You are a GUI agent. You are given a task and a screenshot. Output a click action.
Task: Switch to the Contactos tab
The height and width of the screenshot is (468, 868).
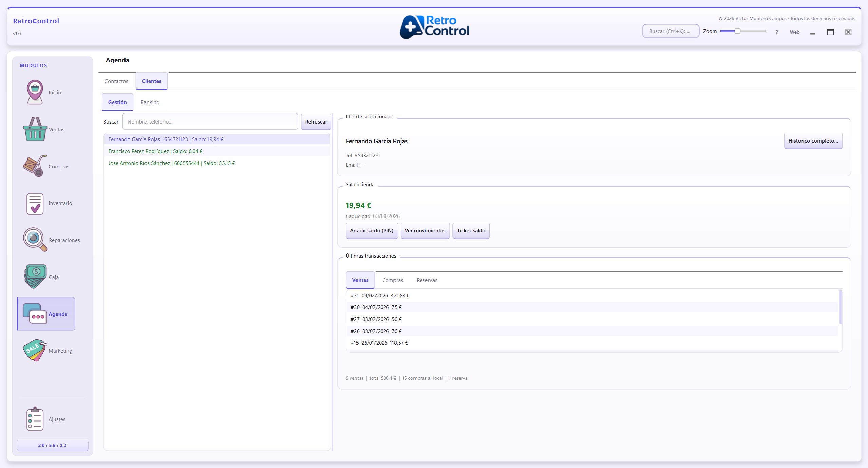(x=116, y=81)
